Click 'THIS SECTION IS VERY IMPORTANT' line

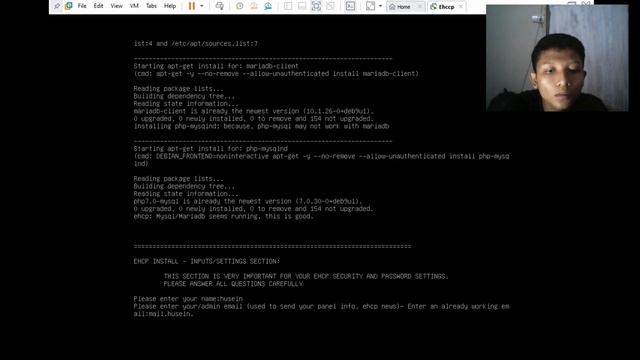coord(306,276)
